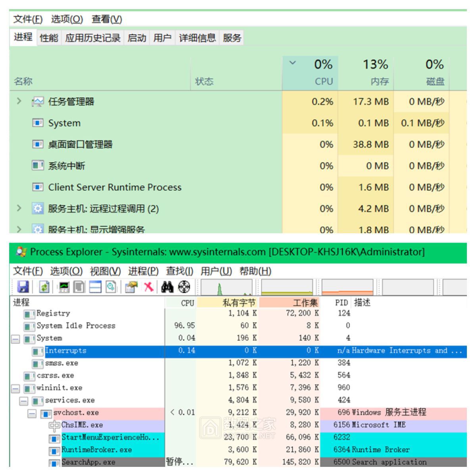Viewport: 476px width, 476px height.
Task: Sort by 工作集 column header
Action: [x=290, y=303]
